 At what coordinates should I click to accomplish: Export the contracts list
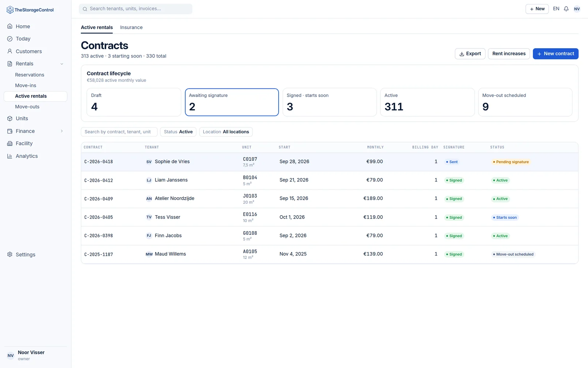click(470, 54)
